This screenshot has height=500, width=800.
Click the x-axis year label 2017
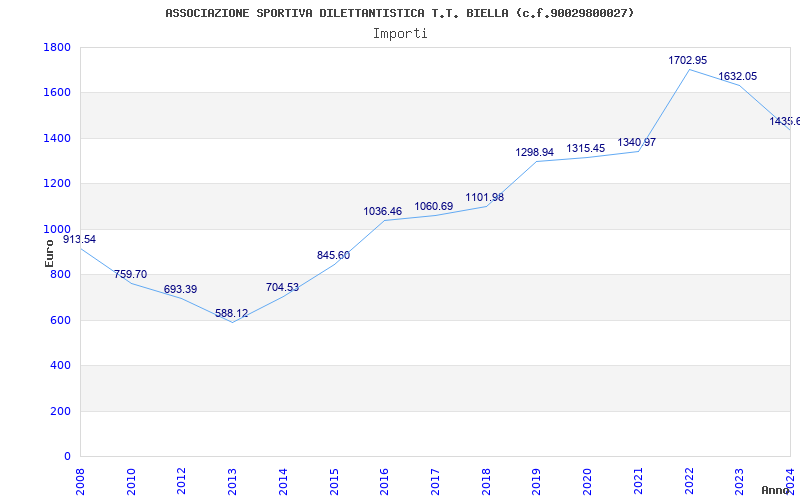(435, 482)
